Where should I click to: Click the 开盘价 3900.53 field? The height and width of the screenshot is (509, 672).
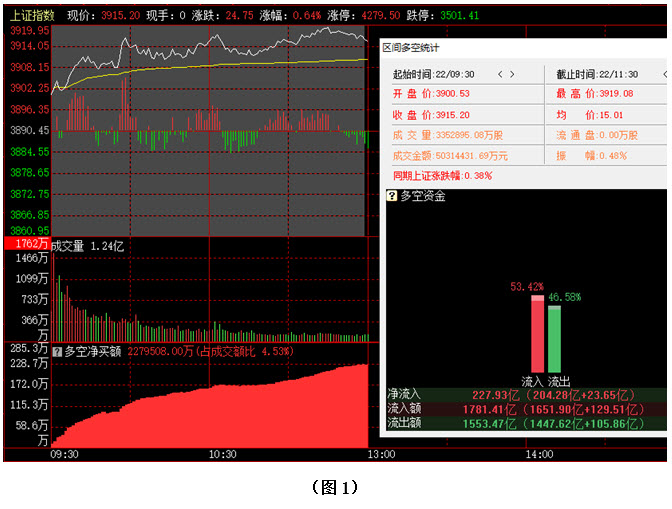(430, 93)
